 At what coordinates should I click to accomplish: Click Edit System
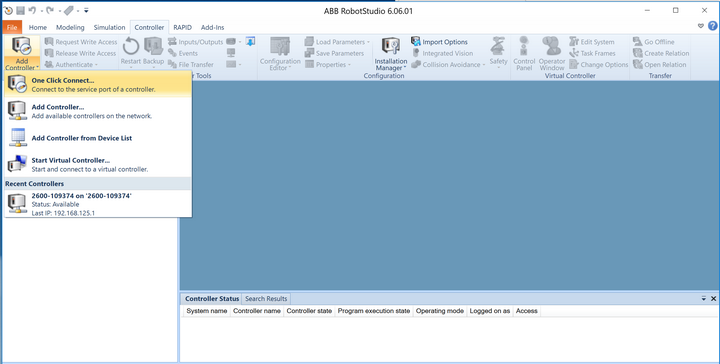[591, 42]
